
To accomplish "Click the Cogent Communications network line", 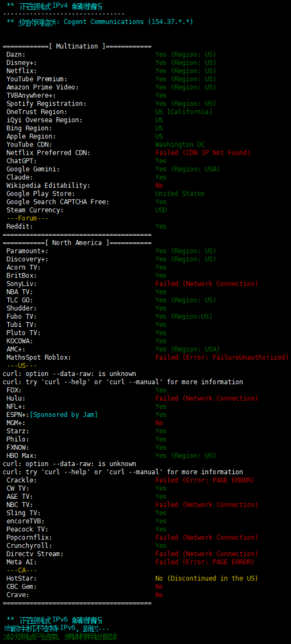I will pyautogui.click(x=100, y=22).
